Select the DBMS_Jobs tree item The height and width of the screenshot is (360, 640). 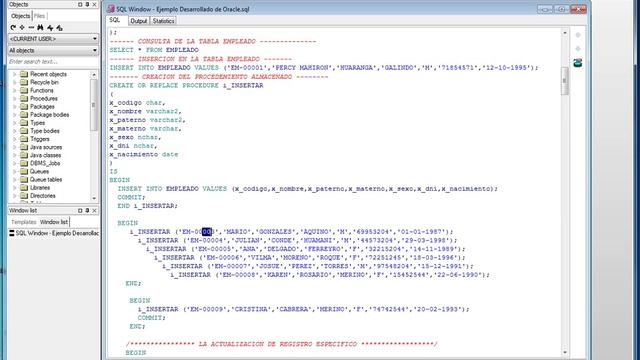45,163
